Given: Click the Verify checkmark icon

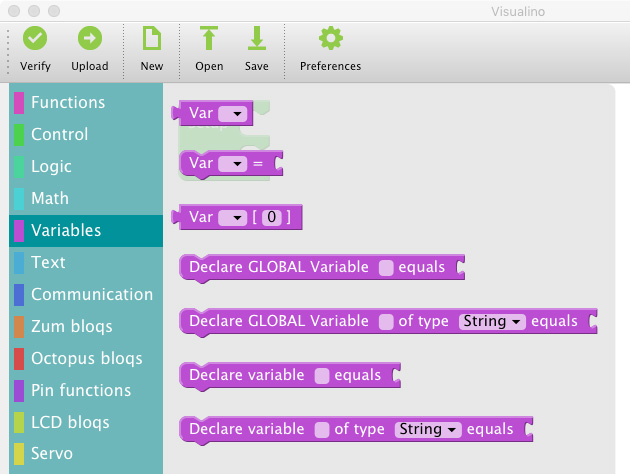Looking at the screenshot, I should click(35, 39).
